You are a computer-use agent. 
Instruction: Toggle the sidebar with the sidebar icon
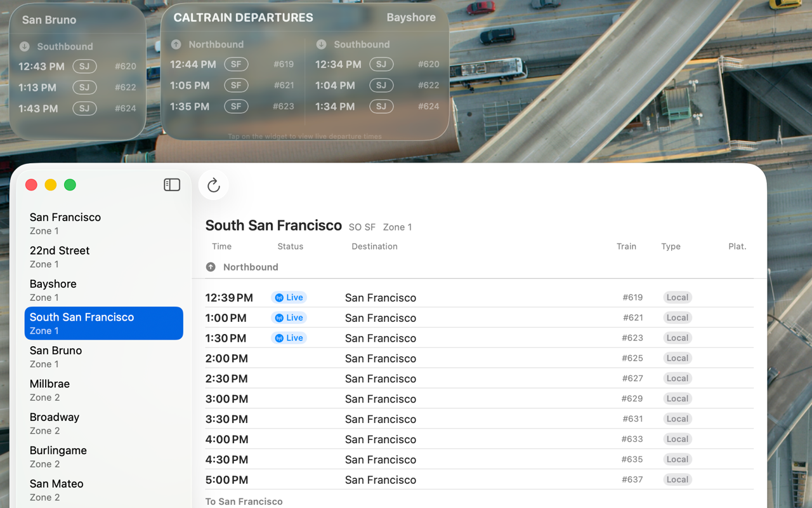[x=172, y=185]
